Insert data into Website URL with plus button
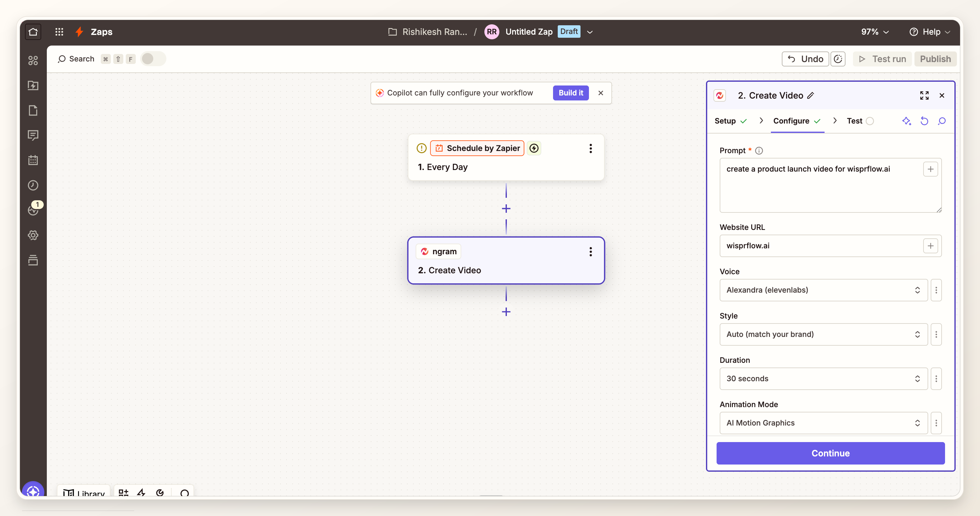This screenshot has height=516, width=980. pos(931,246)
